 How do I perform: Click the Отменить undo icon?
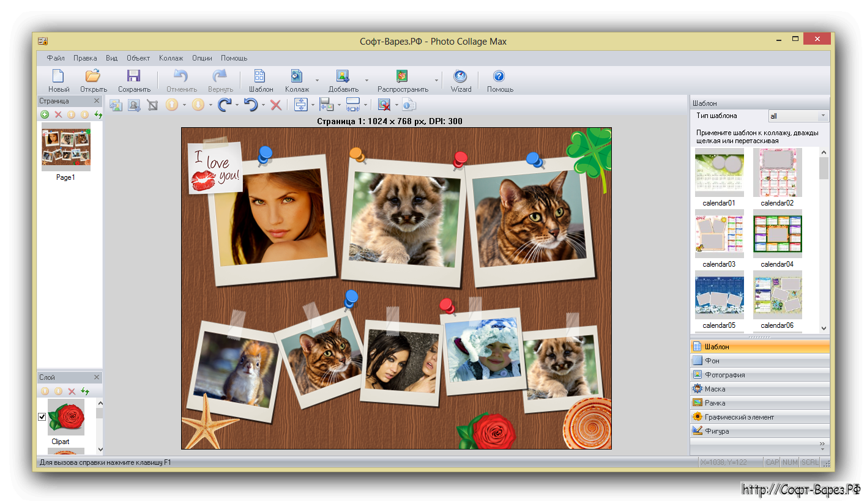[181, 76]
